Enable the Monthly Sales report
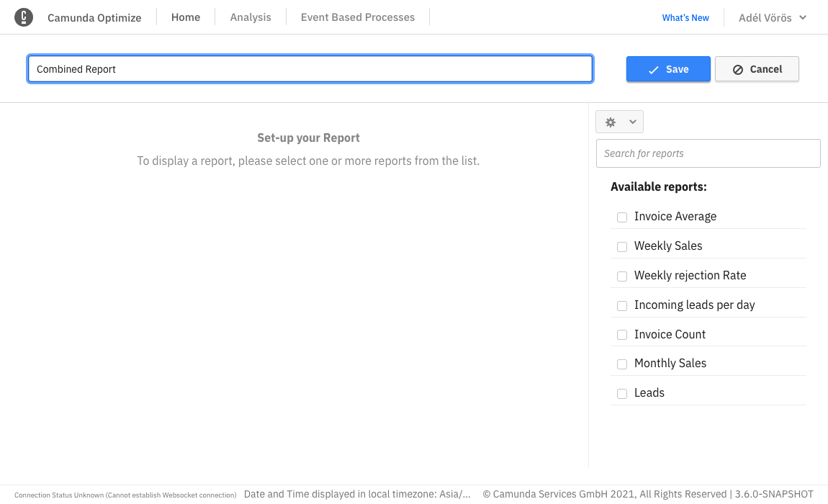Viewport: 828px width, 504px height. point(621,364)
